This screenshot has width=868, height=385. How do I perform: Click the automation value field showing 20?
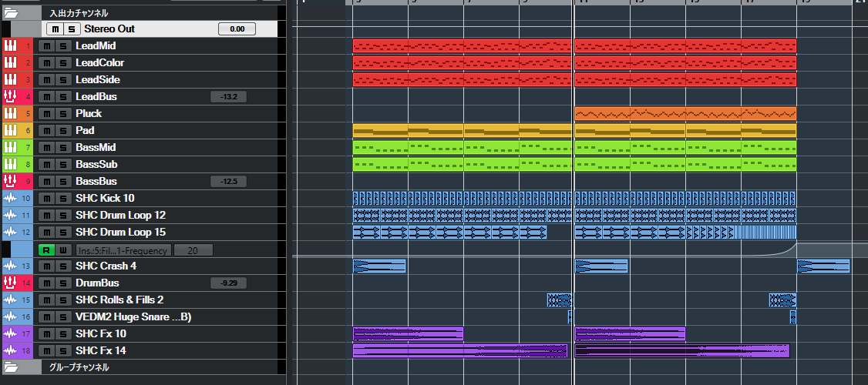(193, 250)
